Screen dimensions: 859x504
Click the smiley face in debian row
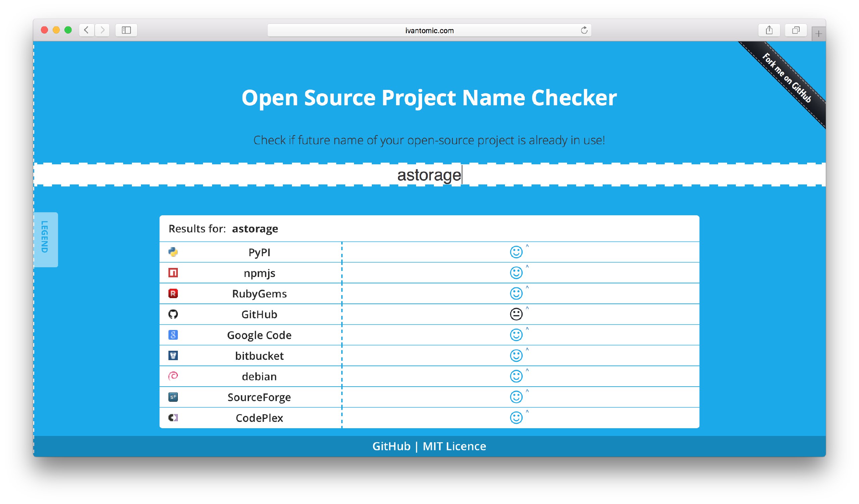(x=516, y=377)
